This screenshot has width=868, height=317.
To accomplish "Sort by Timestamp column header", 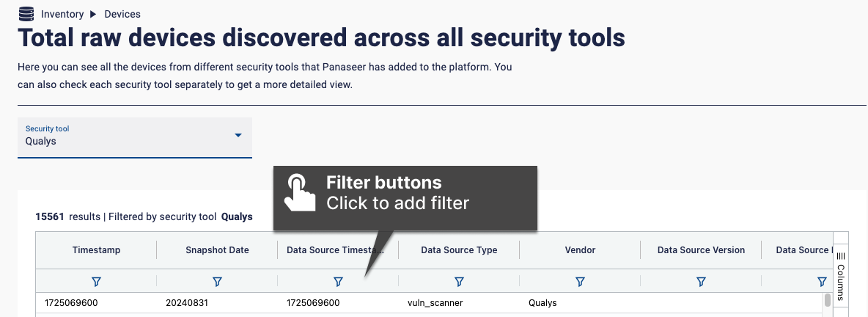I will coord(96,250).
